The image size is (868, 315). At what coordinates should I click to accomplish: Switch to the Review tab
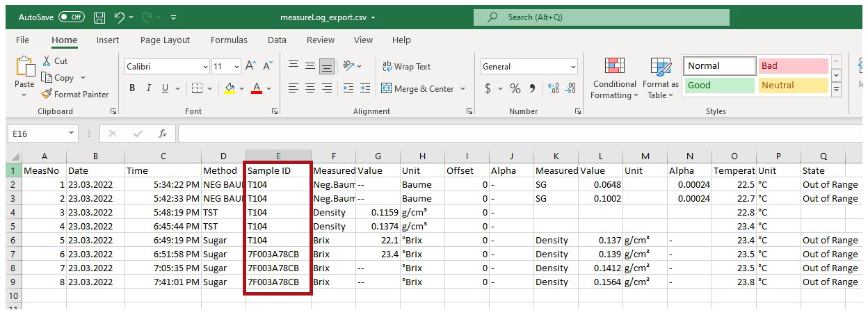(321, 40)
